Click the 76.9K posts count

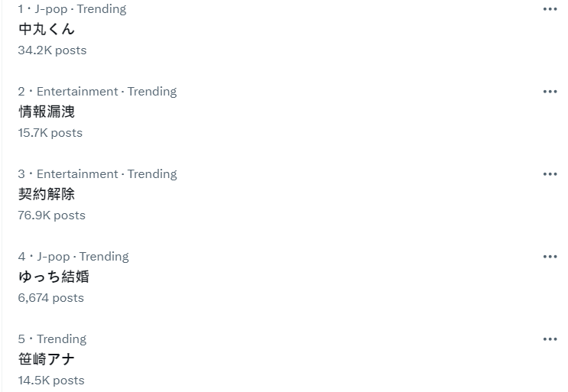[51, 215]
